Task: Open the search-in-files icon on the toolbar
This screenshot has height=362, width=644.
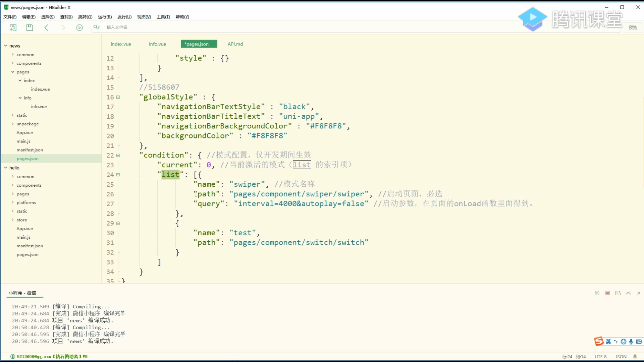Action: point(96,27)
